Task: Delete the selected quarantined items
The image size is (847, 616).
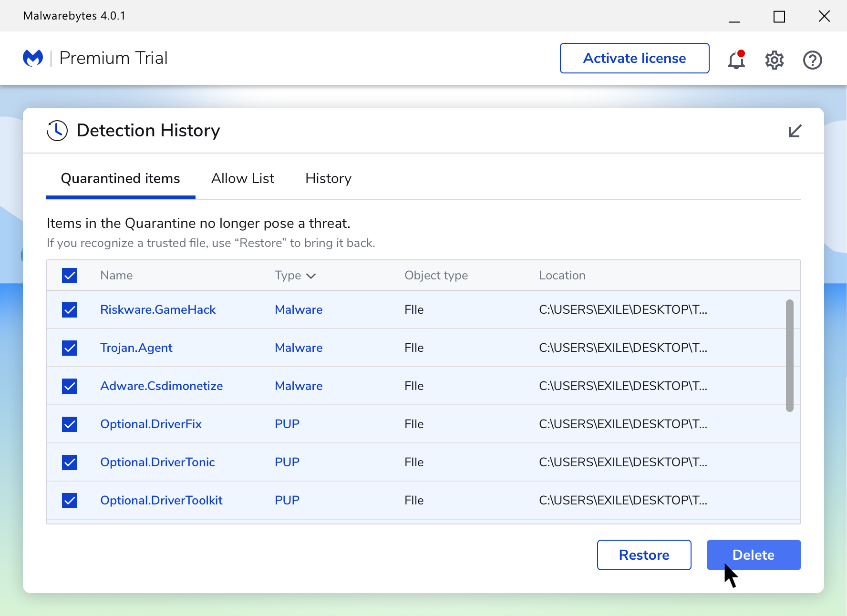Action: 754,555
